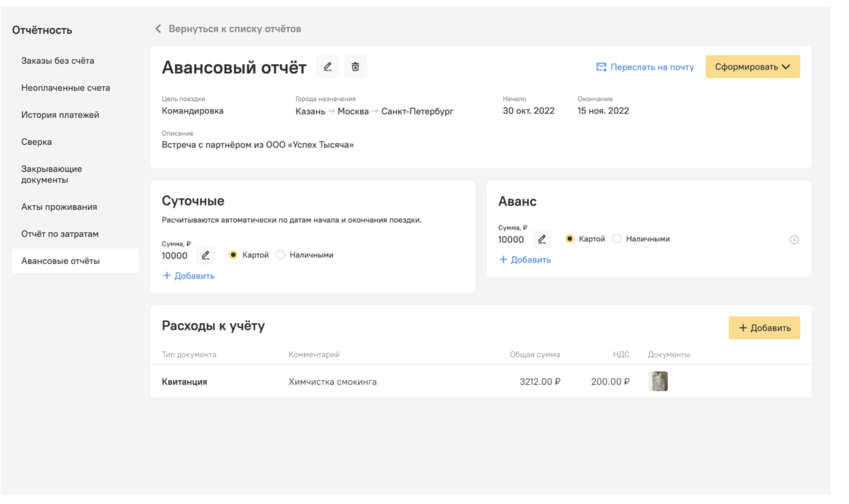Click yellow Добавить button in Расходы к учёту

pyautogui.click(x=764, y=328)
